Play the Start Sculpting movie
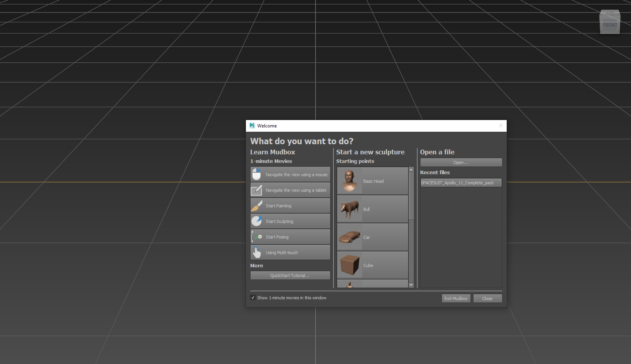This screenshot has width=631, height=364. [290, 221]
